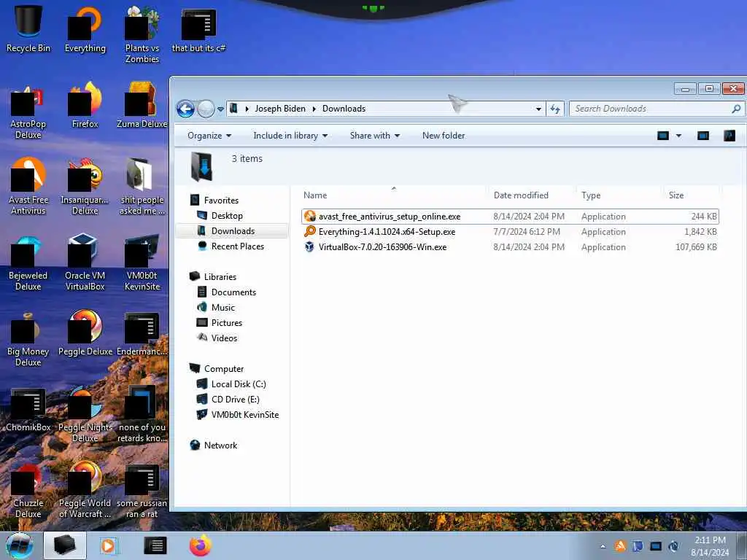Sort files by the Name column header
This screenshot has width=747, height=560.
pos(394,195)
